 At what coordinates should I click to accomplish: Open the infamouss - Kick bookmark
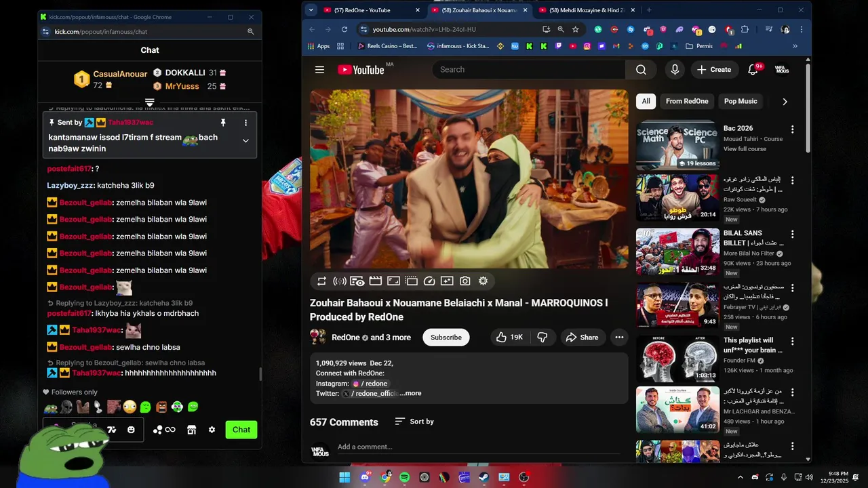point(458,46)
